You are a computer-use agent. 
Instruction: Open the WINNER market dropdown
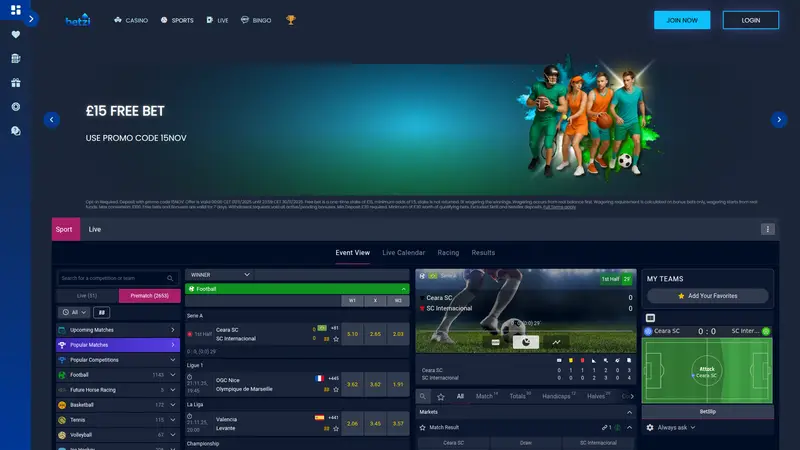(x=220, y=274)
